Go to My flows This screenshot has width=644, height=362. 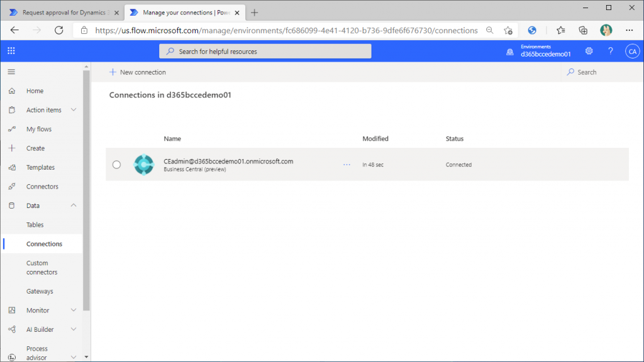tap(39, 129)
